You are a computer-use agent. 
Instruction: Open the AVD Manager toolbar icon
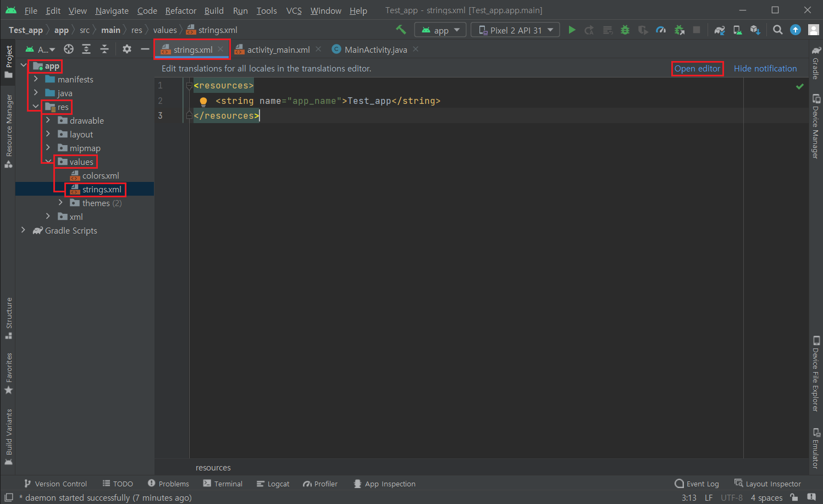(738, 30)
